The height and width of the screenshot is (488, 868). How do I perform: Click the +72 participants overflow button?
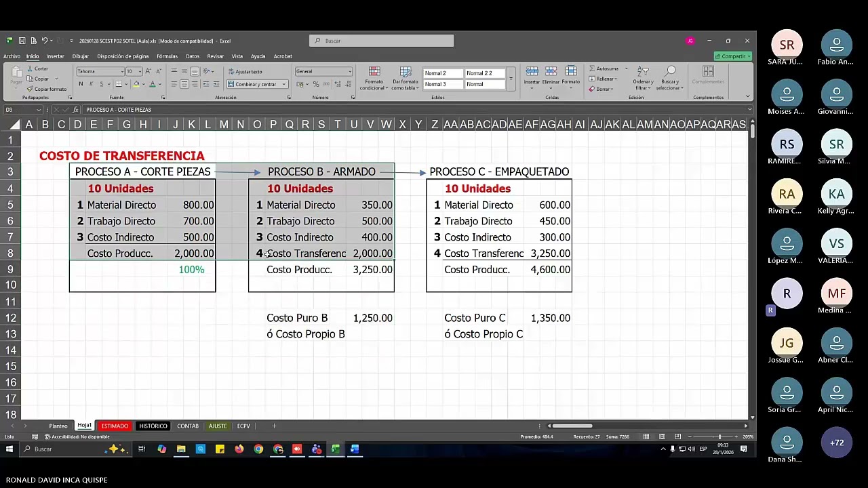point(837,443)
